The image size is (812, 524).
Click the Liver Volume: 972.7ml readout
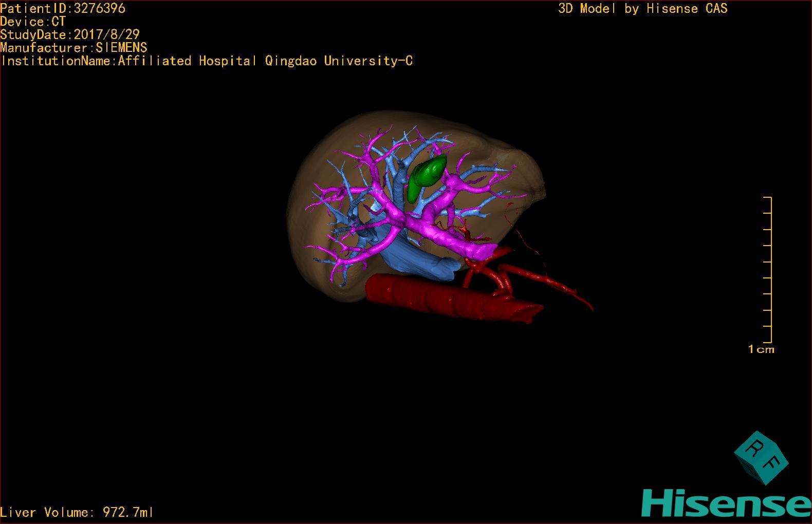click(77, 512)
